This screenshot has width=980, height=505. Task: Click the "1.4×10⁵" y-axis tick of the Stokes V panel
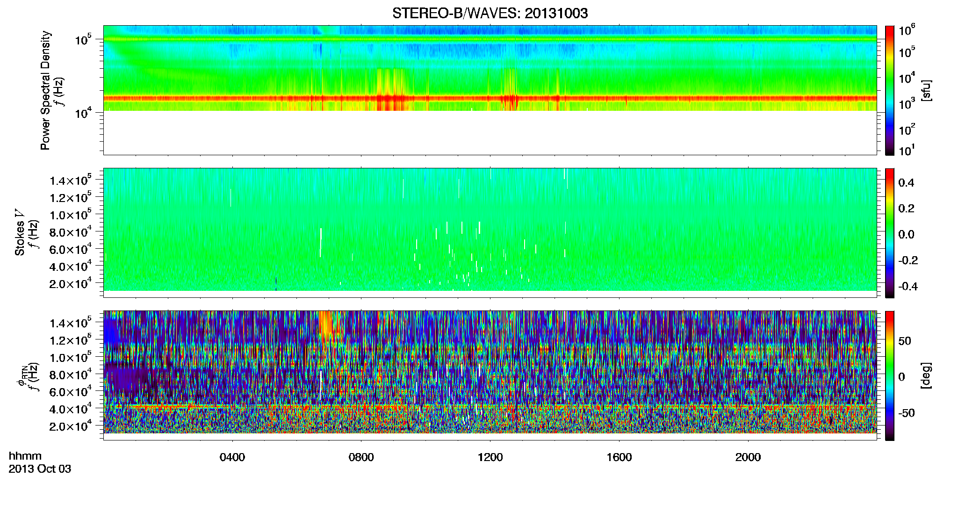click(71, 180)
